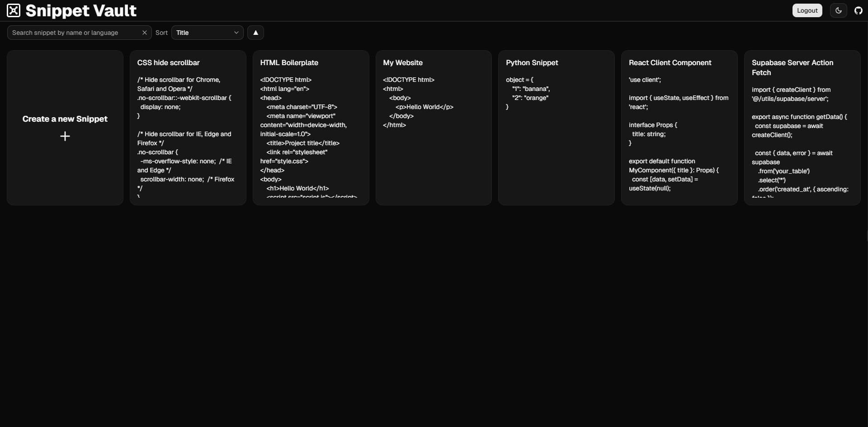The image size is (868, 427).
Task: Open the GitHub repository icon
Action: [858, 10]
